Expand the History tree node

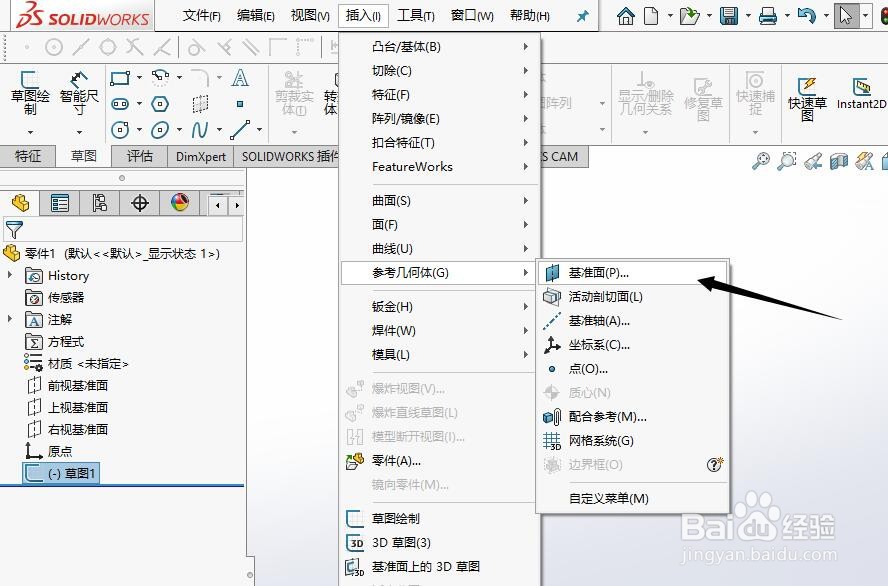coord(11,275)
